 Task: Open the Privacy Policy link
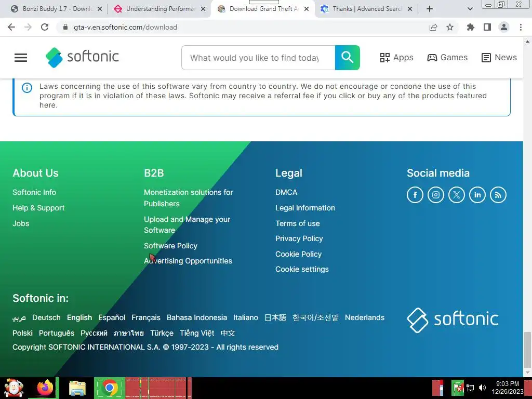299,238
